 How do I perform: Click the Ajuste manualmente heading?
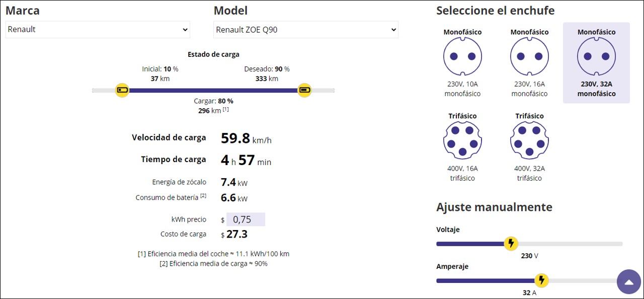tap(494, 207)
